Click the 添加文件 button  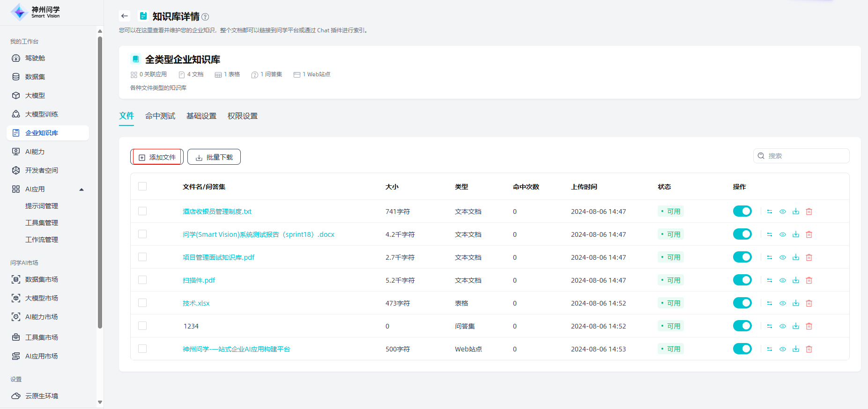157,157
